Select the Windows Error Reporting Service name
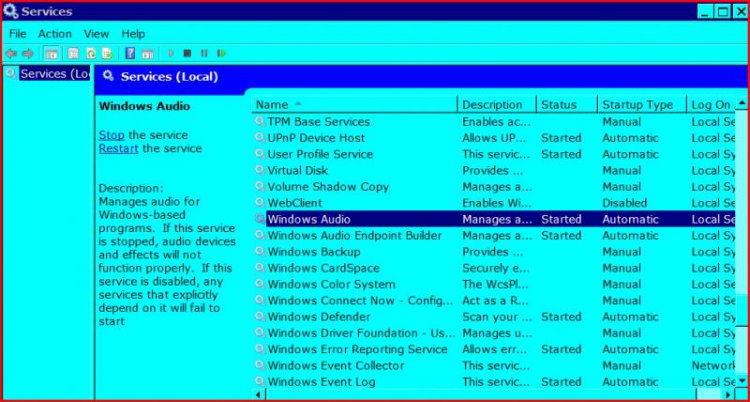 tap(357, 349)
